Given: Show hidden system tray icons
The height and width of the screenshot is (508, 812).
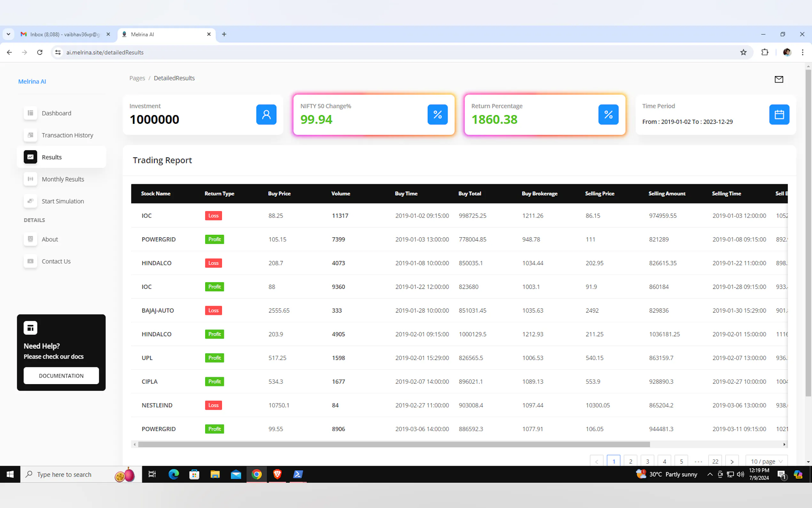Looking at the screenshot, I should click(710, 474).
